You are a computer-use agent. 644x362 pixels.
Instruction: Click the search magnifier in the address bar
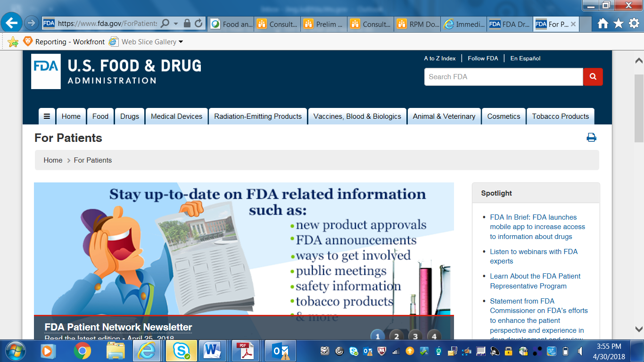coord(165,23)
